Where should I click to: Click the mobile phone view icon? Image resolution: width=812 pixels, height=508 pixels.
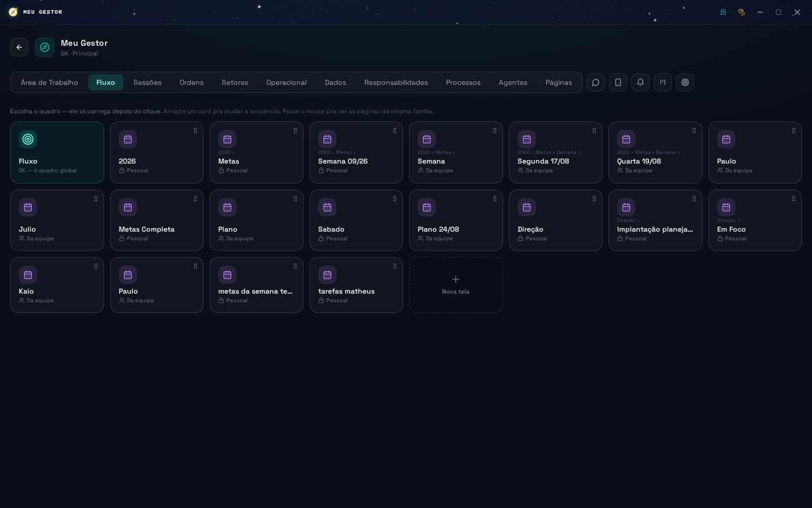click(618, 82)
